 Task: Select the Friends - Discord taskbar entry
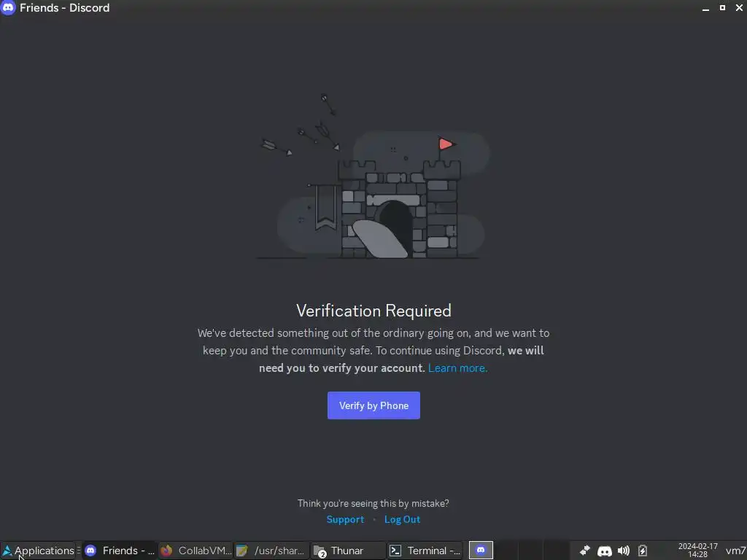coord(119,551)
